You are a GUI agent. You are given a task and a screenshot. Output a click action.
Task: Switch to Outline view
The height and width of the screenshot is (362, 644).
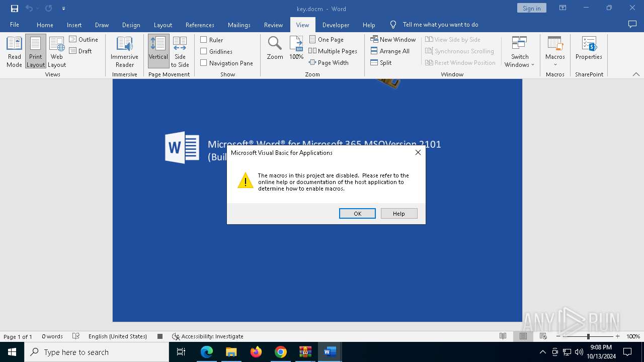84,39
